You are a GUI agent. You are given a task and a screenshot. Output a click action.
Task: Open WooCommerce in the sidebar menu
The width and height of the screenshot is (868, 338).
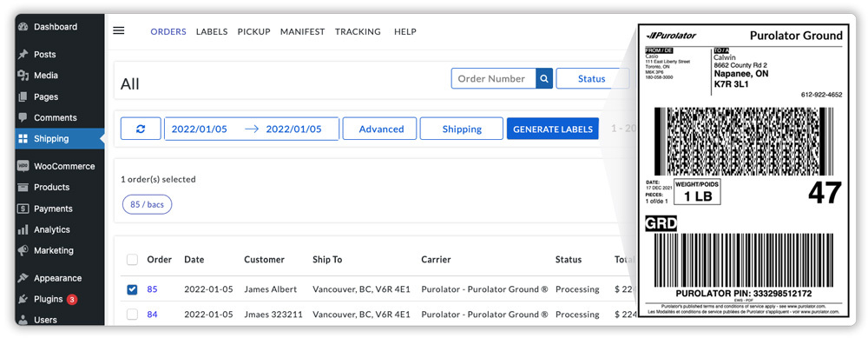[64, 166]
